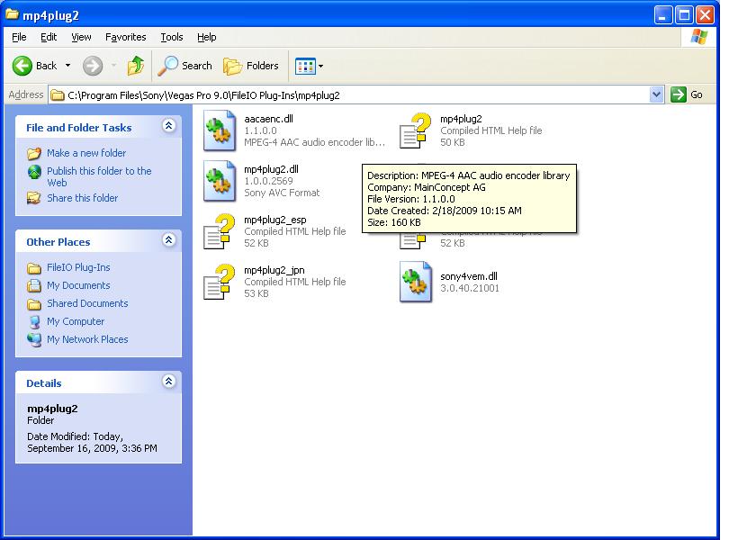Click the mp4plug2_esp file name
Screen dimensions: 756x540
pyautogui.click(x=274, y=220)
